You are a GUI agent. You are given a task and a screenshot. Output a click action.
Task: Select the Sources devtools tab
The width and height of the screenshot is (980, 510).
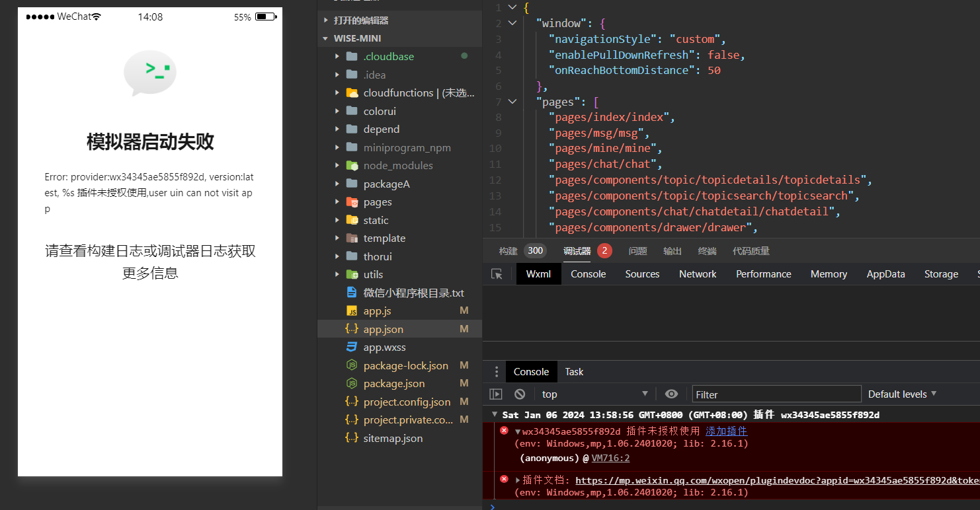[642, 274]
